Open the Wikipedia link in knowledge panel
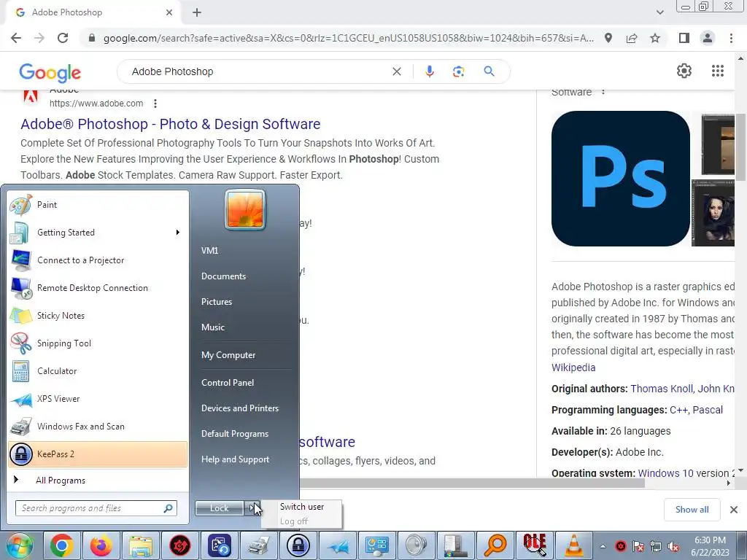This screenshot has width=747, height=560. coord(573,367)
